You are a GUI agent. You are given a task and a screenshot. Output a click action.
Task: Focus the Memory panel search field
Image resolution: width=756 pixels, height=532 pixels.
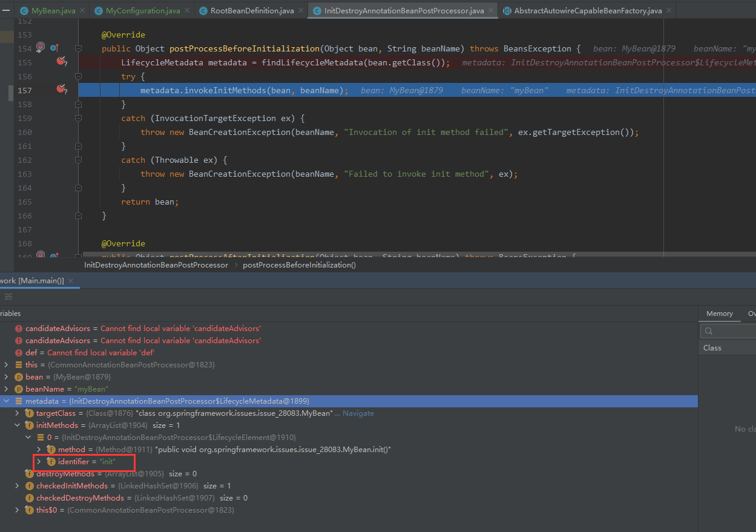tap(728, 331)
